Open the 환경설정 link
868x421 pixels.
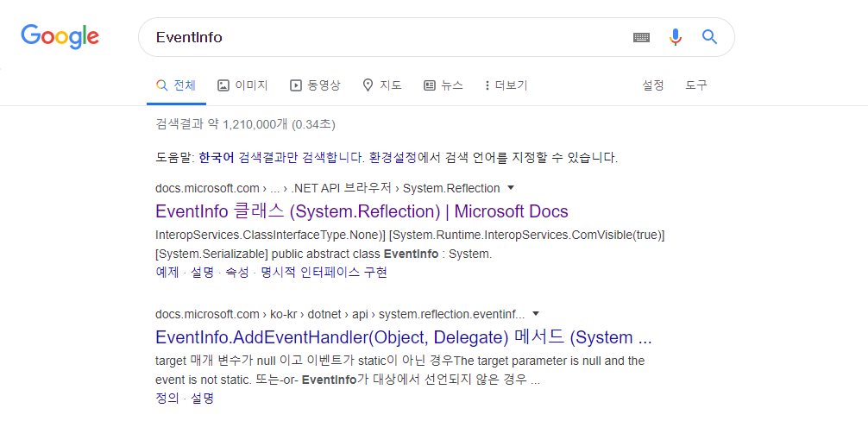point(393,158)
